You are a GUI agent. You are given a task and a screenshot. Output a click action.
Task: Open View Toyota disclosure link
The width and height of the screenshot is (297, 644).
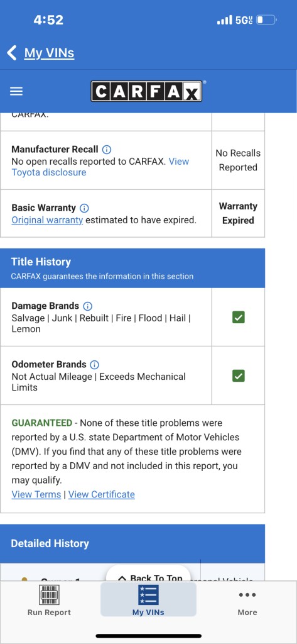(100, 167)
